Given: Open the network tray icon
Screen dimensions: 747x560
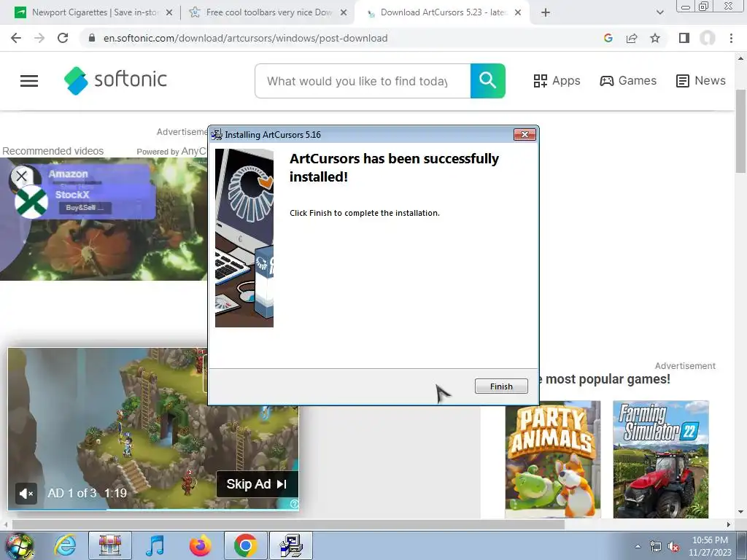Looking at the screenshot, I should 656,547.
